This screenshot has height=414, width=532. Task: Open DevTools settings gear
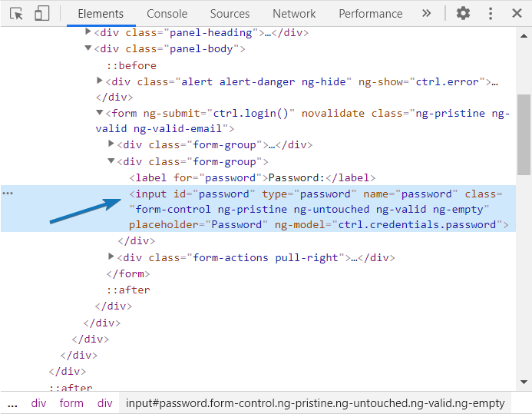(463, 14)
